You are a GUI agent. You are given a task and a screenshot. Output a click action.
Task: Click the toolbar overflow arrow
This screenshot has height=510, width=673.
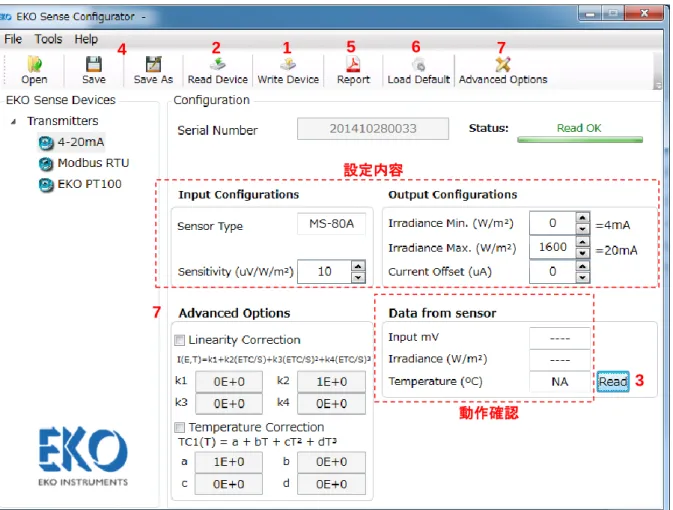(x=658, y=85)
